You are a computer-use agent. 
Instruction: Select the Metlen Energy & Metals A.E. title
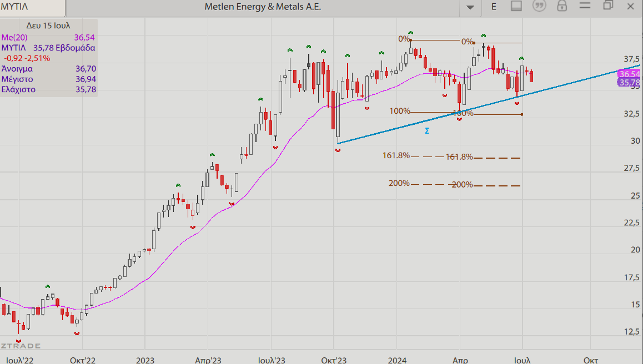pos(263,7)
